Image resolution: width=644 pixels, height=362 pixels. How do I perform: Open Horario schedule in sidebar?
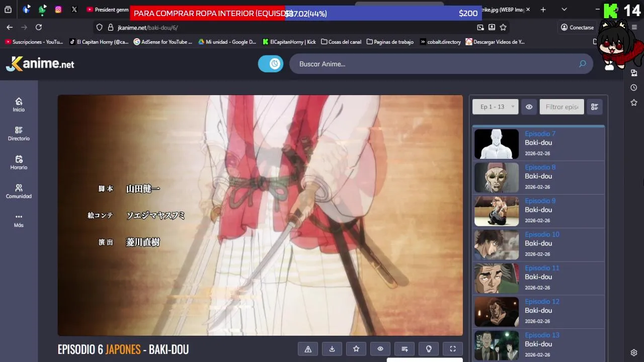pyautogui.click(x=19, y=162)
